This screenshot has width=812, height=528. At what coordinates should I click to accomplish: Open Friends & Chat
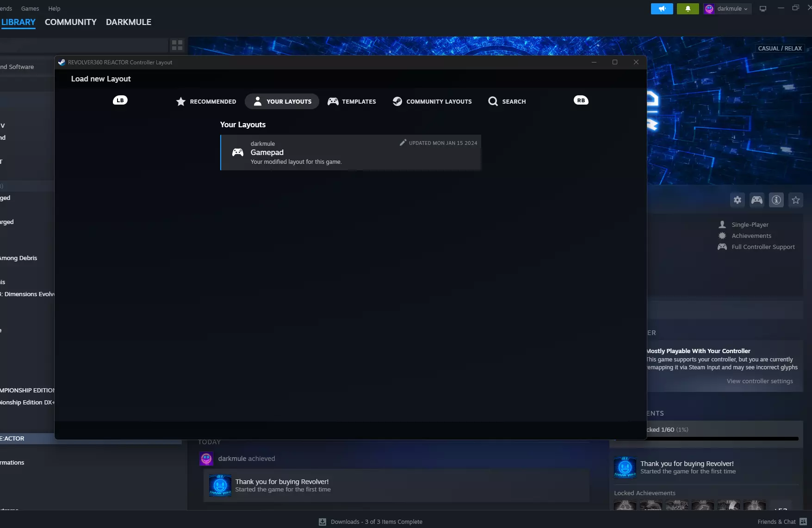776,522
